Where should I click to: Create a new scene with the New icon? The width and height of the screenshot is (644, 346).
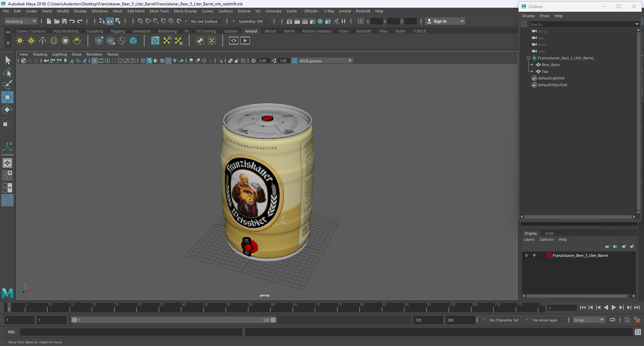(x=49, y=21)
